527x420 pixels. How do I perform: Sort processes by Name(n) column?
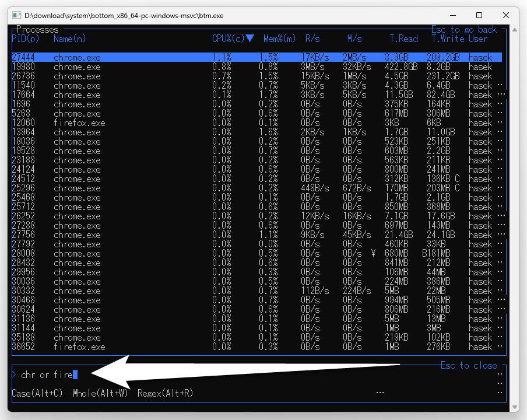point(69,38)
